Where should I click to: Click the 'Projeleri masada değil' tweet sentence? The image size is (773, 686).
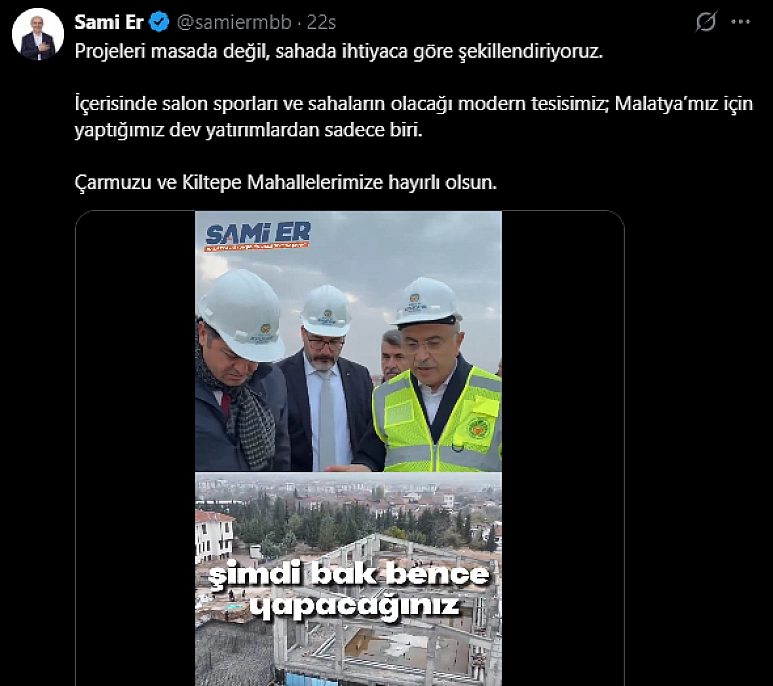coord(339,51)
